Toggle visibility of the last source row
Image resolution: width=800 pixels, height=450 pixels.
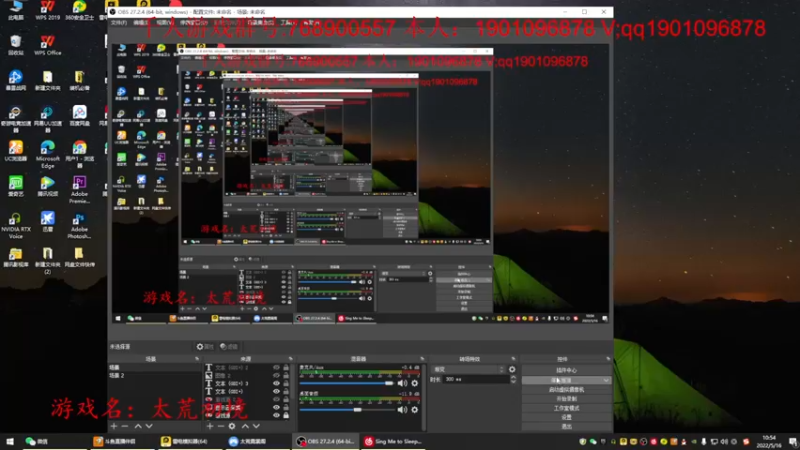277,415
